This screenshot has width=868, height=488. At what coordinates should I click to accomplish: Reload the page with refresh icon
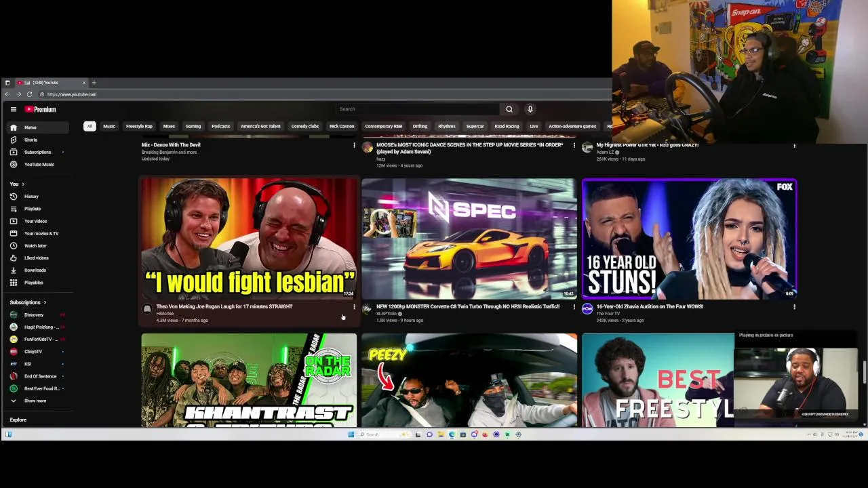(x=29, y=94)
